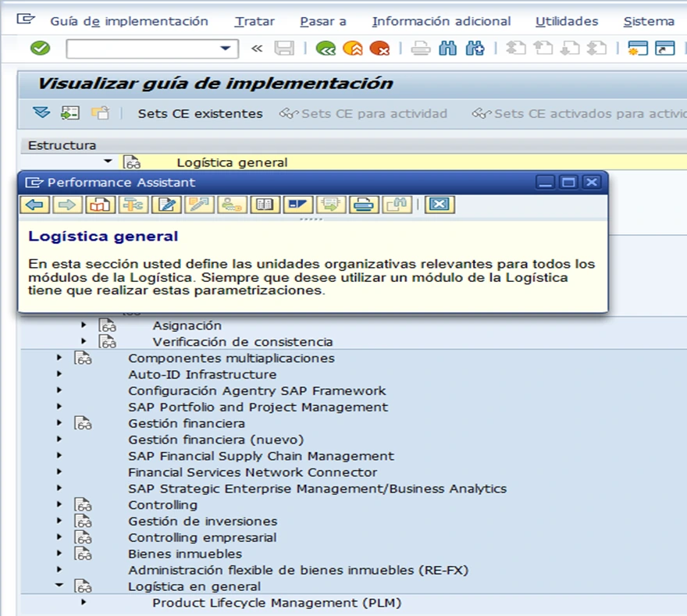Open the system menu icon left of Guía de implementación

point(26,20)
